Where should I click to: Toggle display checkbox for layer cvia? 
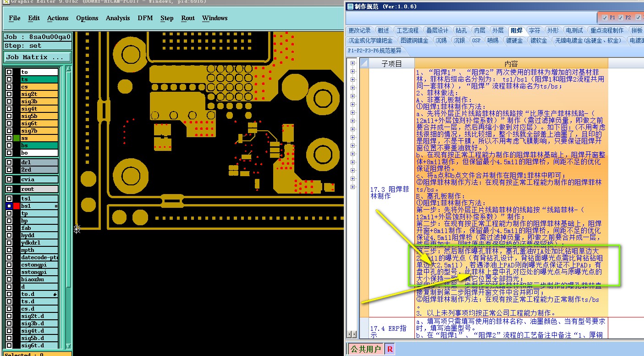click(x=9, y=179)
